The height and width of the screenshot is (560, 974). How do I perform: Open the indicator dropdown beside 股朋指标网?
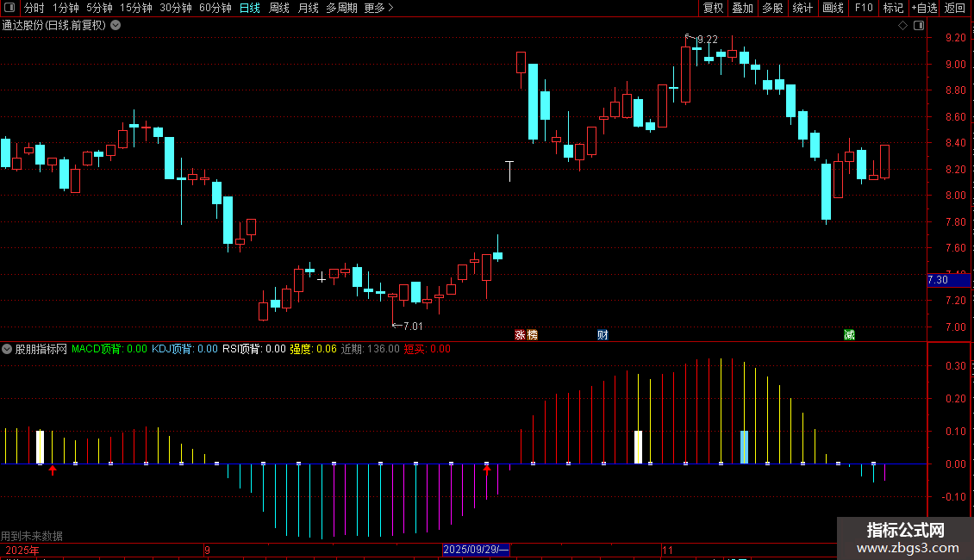point(7,349)
